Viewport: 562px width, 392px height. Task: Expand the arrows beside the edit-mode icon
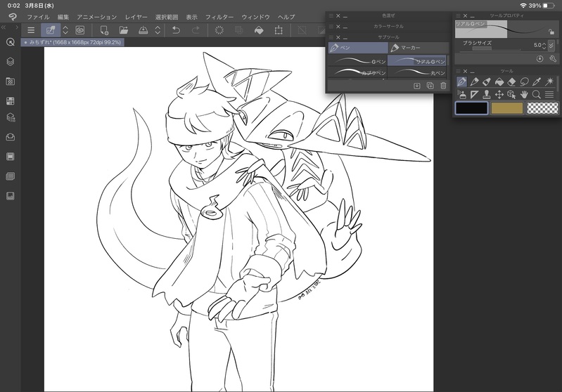65,30
